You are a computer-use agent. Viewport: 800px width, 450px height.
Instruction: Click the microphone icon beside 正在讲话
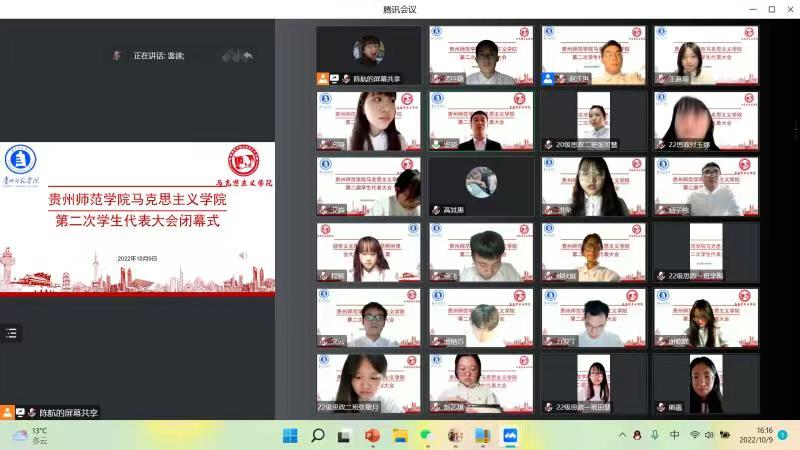(x=116, y=55)
